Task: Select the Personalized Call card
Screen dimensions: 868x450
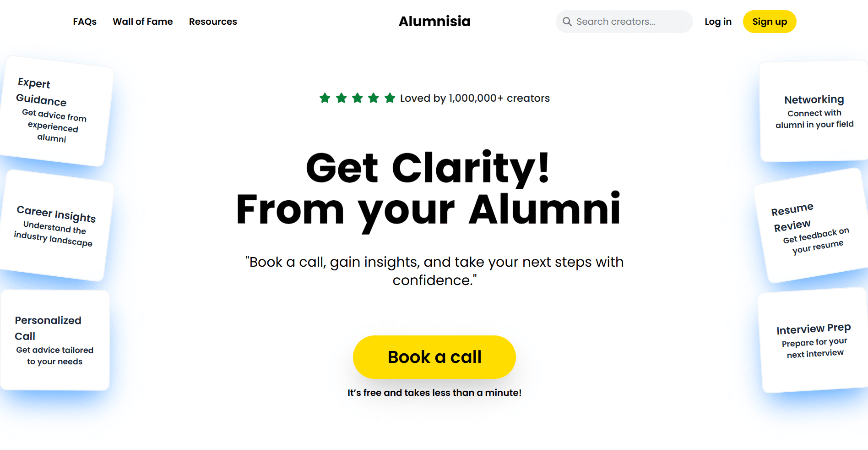Action: coord(54,340)
